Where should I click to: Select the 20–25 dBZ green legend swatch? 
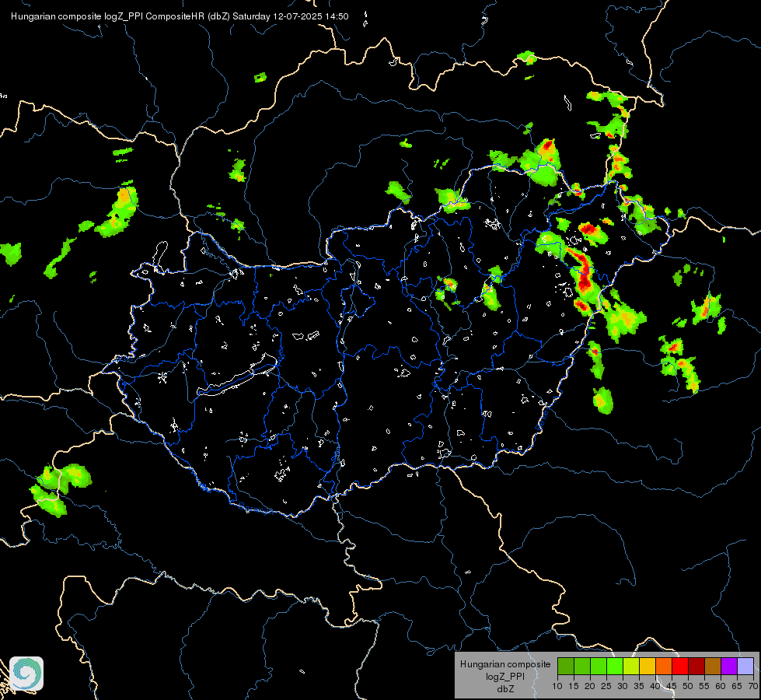(x=599, y=666)
